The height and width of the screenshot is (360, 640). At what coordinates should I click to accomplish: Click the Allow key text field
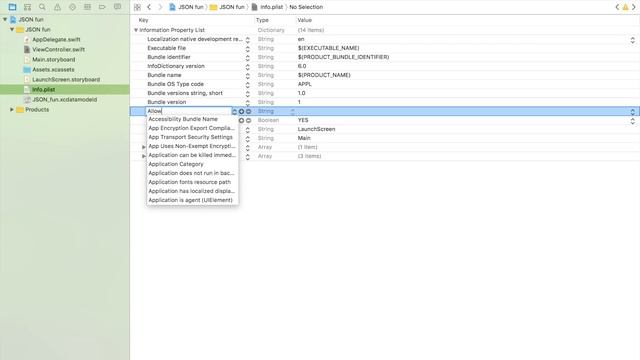(189, 111)
